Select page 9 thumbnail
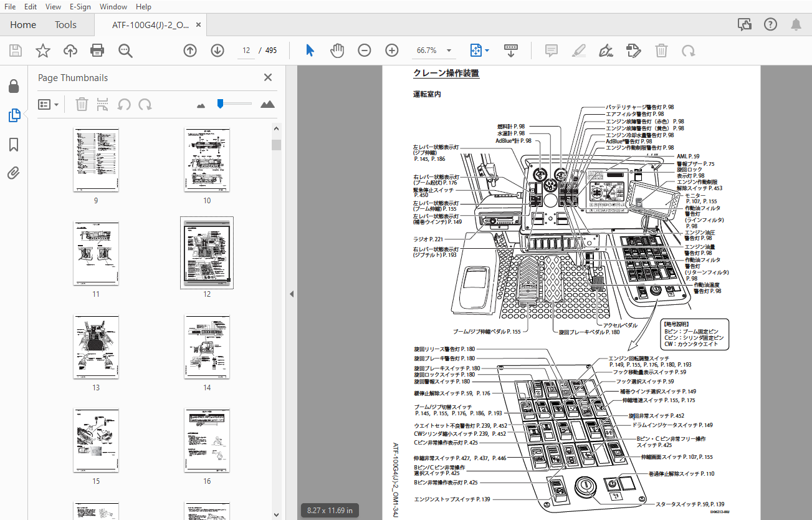Viewport: 812px width, 520px height. 96,160
